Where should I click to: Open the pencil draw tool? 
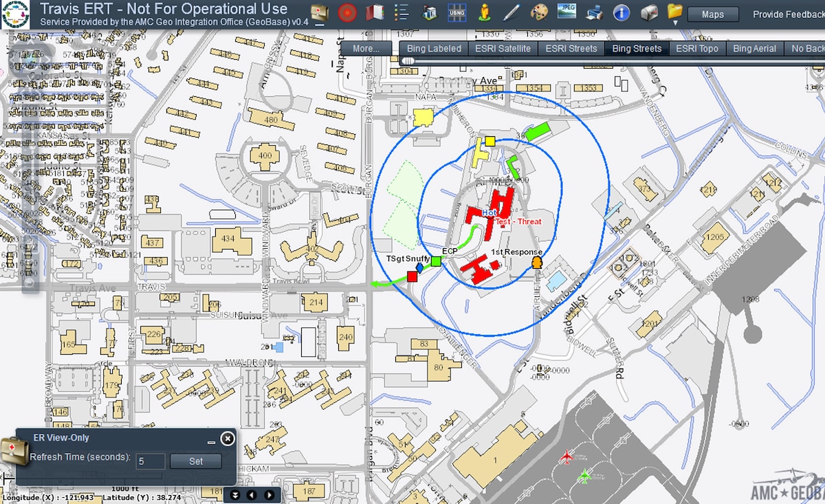[511, 12]
